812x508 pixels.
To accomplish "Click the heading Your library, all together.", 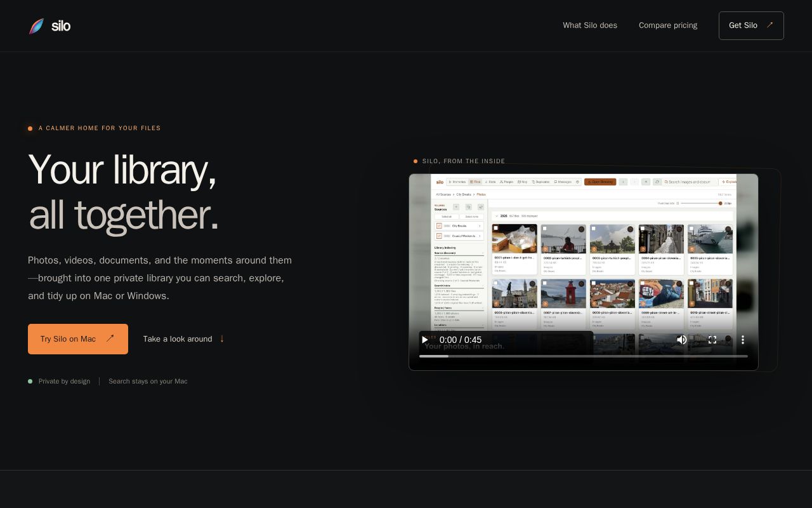I will click(x=124, y=192).
